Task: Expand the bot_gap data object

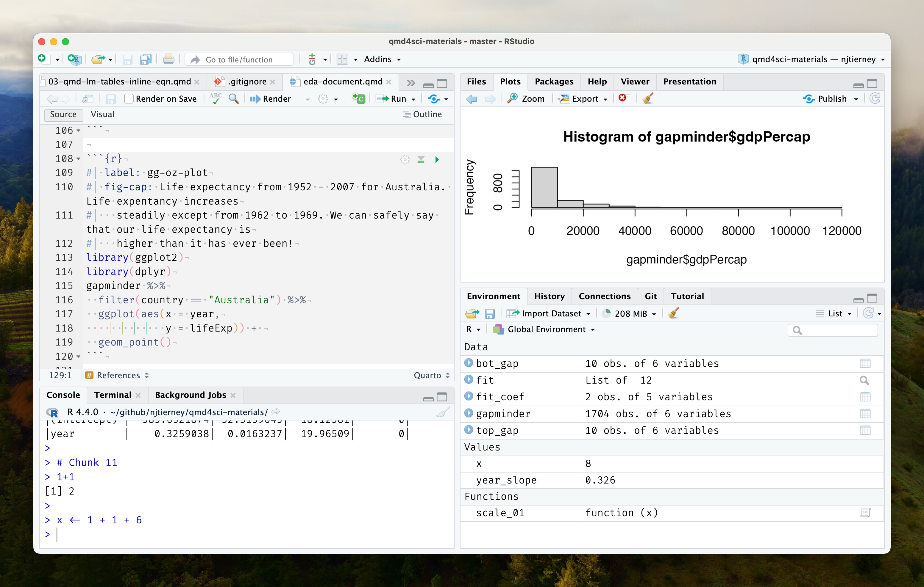Action: tap(469, 363)
